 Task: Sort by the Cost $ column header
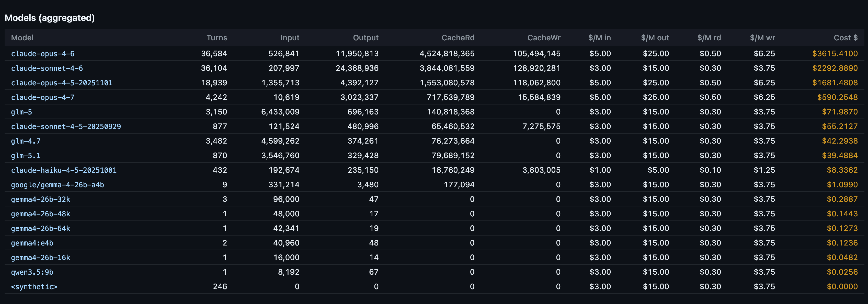(846, 38)
